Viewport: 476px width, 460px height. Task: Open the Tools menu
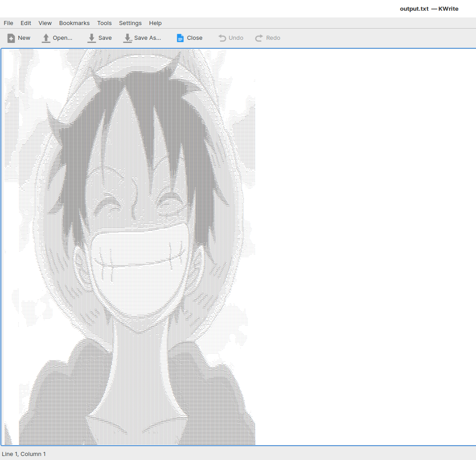tap(104, 23)
